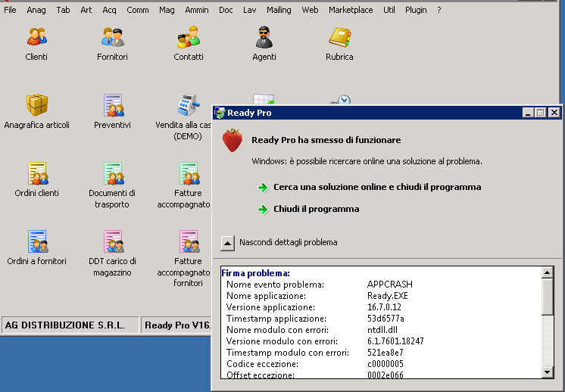Screen dimensions: 565x392
Task: Select the 53d6577a timestamp value
Action: click(386, 319)
